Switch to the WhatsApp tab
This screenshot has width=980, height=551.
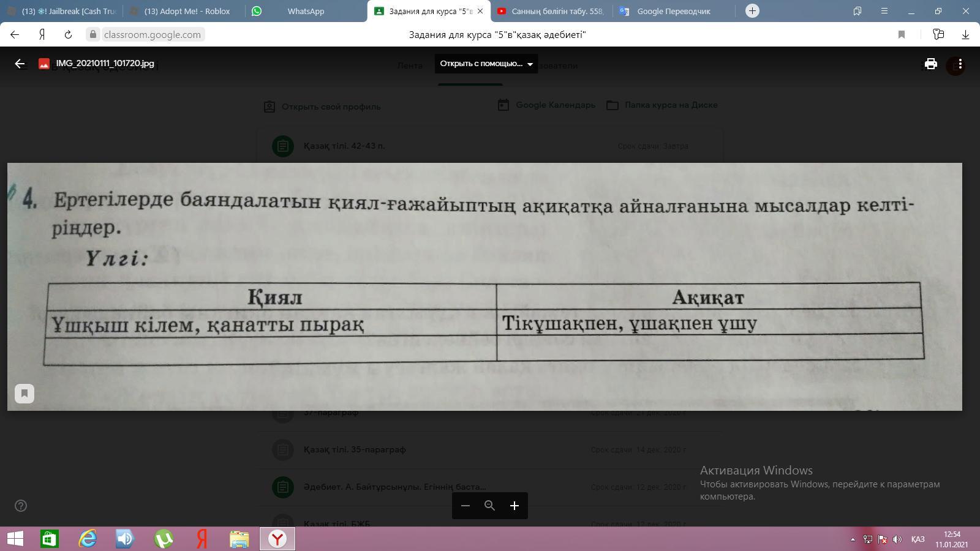pos(306,11)
